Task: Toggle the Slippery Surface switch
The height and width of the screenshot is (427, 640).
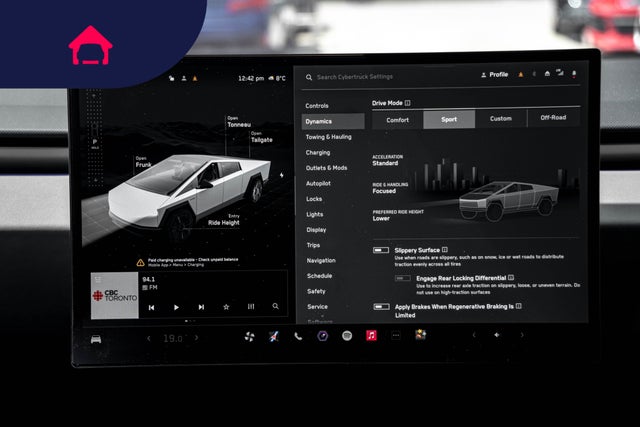Action: 381,250
